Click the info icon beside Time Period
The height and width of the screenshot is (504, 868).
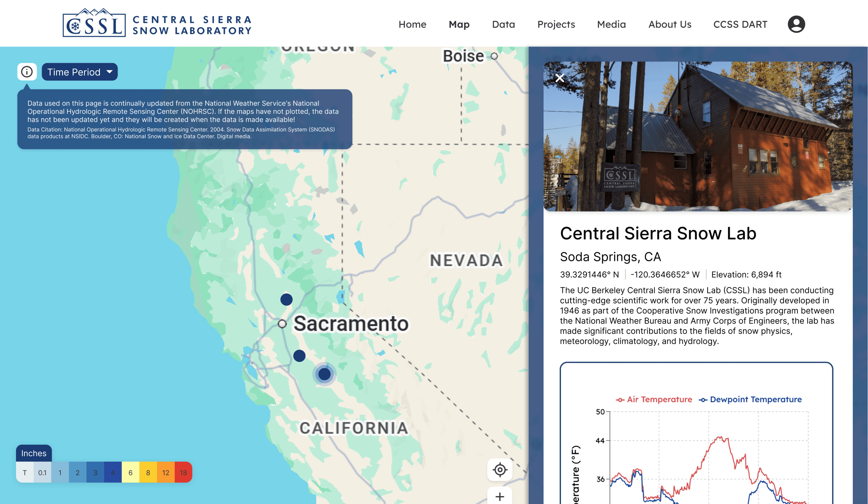(27, 72)
